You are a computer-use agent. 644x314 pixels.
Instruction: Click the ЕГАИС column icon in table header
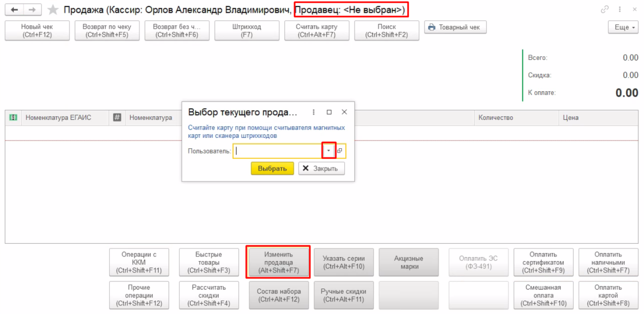[x=14, y=118]
